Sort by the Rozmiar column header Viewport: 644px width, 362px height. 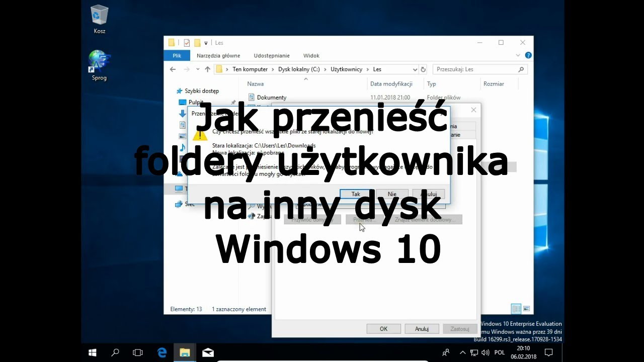[494, 84]
